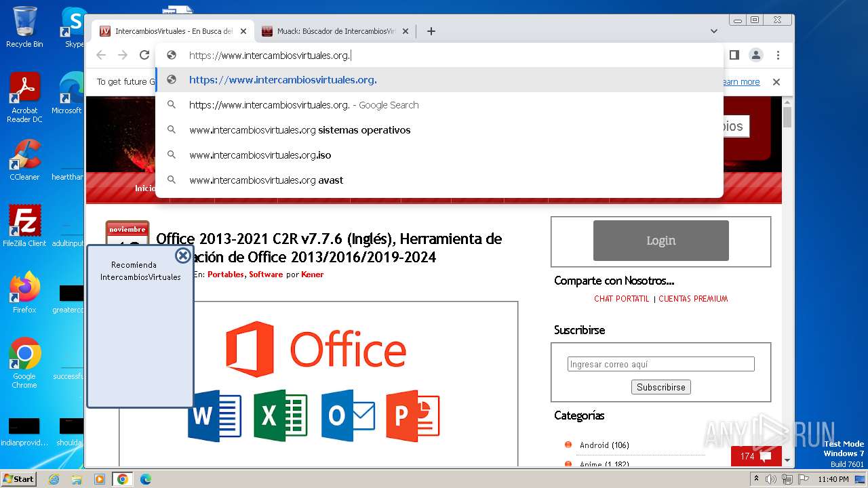Open the Acrobat Reader DC desktop icon
The image size is (868, 488).
pos(24,98)
